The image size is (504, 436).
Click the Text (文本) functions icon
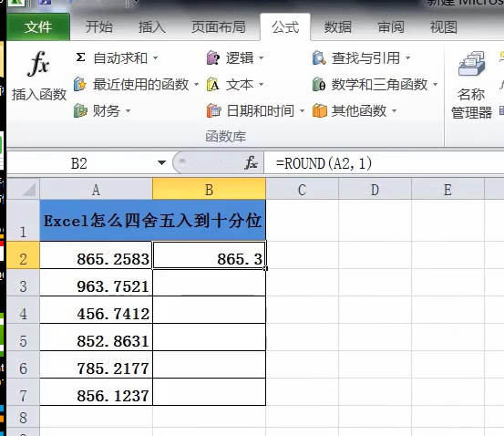coord(212,84)
